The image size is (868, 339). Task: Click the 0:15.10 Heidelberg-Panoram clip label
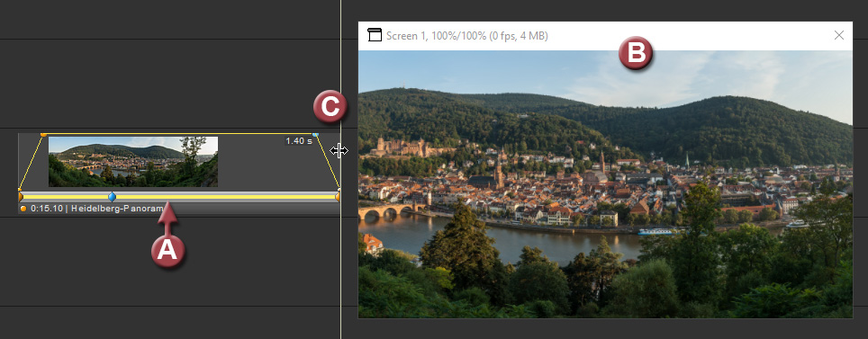coord(97,209)
